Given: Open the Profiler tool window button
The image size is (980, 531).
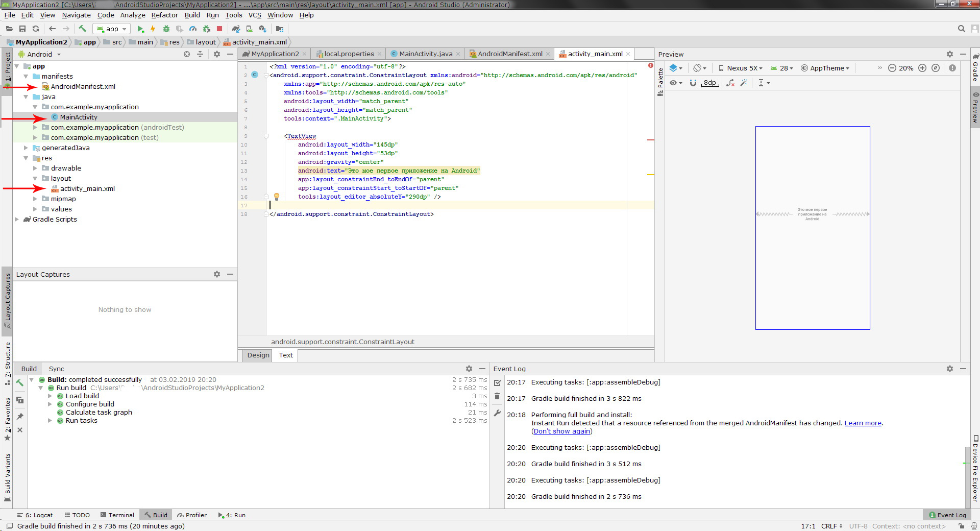Looking at the screenshot, I should [x=192, y=515].
